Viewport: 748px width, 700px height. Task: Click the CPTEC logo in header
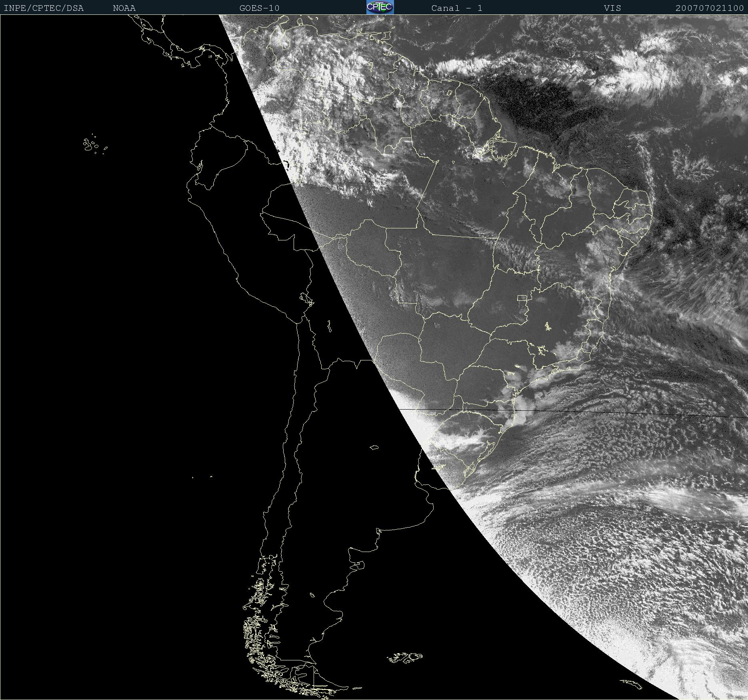[380, 7]
